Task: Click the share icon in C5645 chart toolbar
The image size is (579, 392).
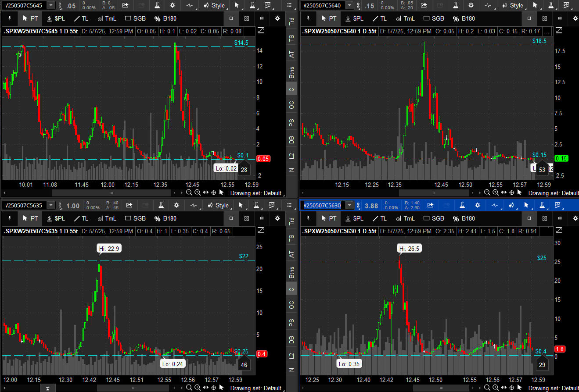Action: [125, 5]
